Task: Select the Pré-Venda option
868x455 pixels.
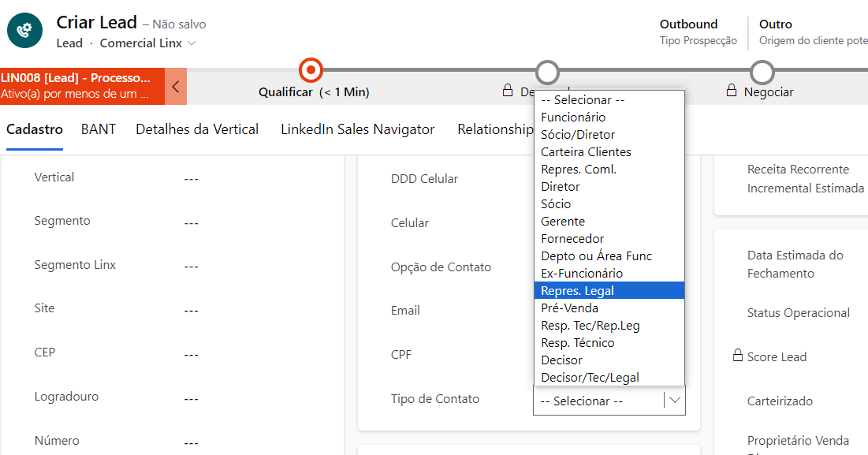Action: click(x=569, y=308)
